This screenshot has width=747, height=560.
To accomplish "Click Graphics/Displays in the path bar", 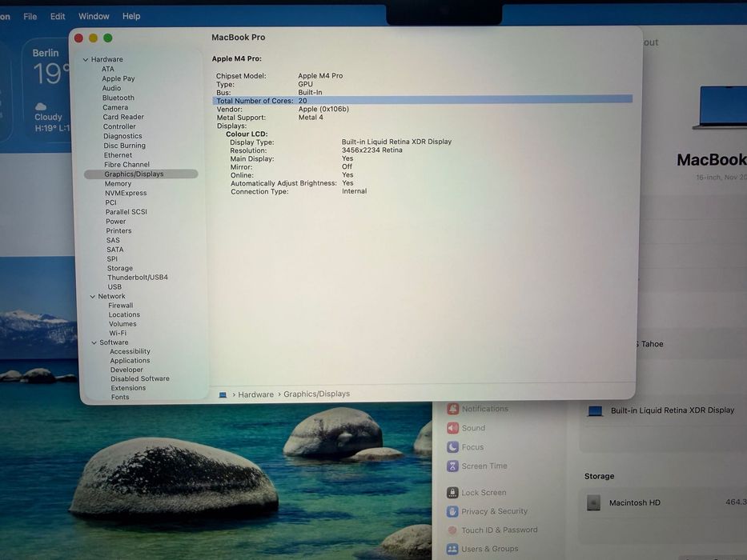I will [316, 394].
